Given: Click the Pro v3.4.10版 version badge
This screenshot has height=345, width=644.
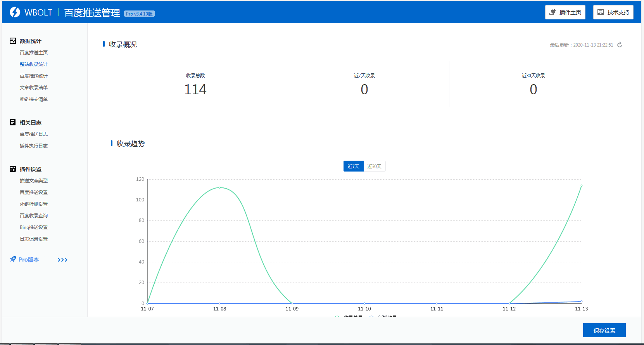Looking at the screenshot, I should click(139, 14).
